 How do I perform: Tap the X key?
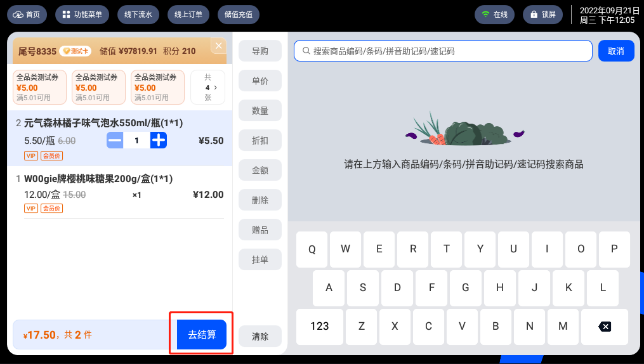[x=395, y=327]
